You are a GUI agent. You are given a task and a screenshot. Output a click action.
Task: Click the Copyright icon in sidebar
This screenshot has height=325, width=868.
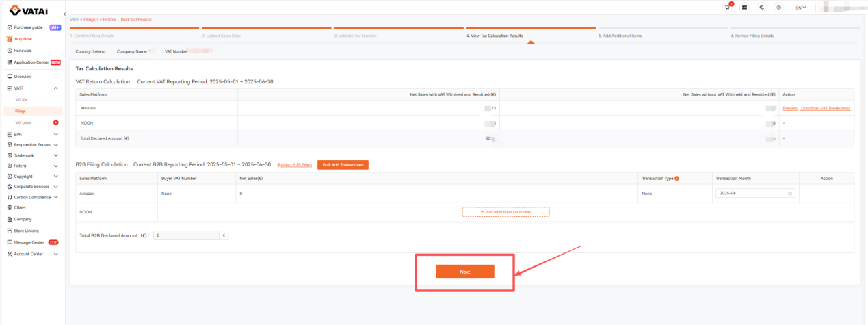(x=10, y=177)
